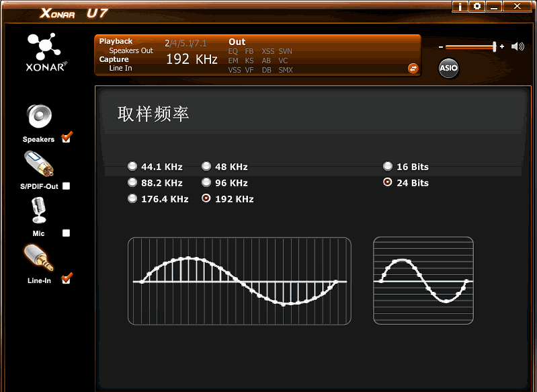This screenshot has width=537, height=392.
Task: Click the VSS indicator
Action: [x=235, y=70]
